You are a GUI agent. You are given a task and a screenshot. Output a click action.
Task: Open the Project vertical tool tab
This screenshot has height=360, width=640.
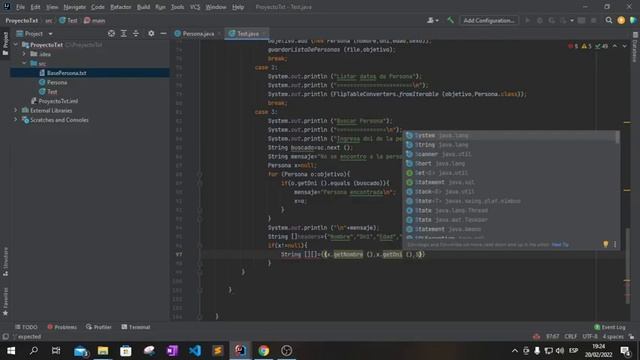[5, 44]
